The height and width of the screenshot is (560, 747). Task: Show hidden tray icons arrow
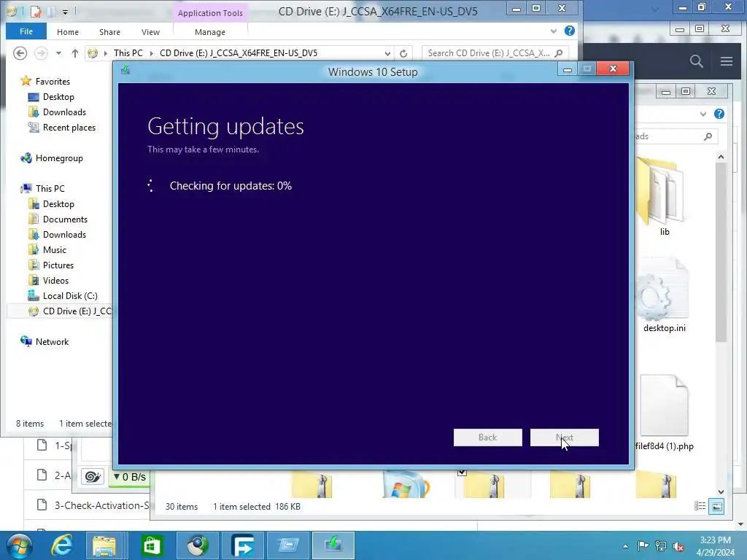pyautogui.click(x=625, y=546)
